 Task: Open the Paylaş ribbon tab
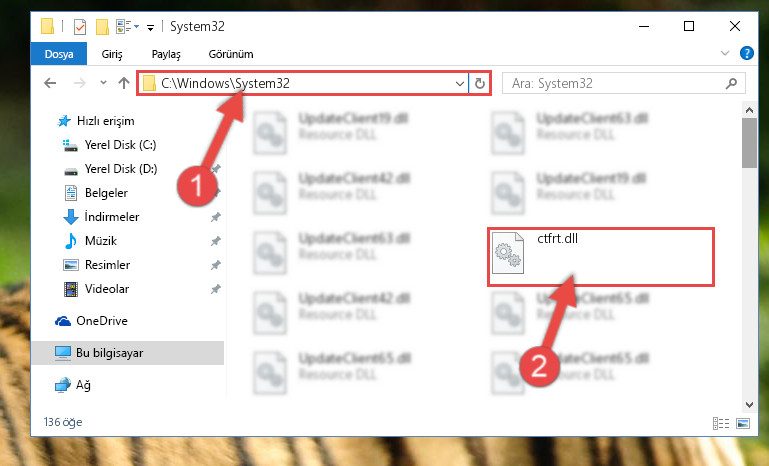coord(166,54)
